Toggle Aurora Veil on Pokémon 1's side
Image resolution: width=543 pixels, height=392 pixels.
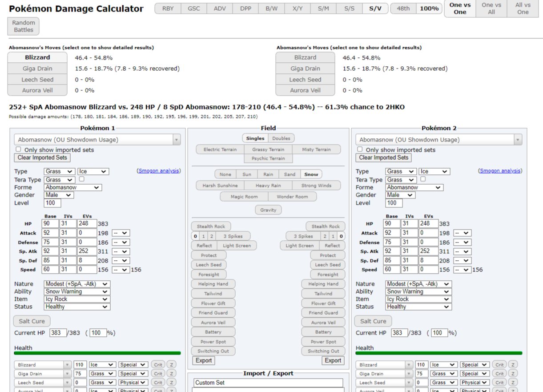click(x=213, y=322)
